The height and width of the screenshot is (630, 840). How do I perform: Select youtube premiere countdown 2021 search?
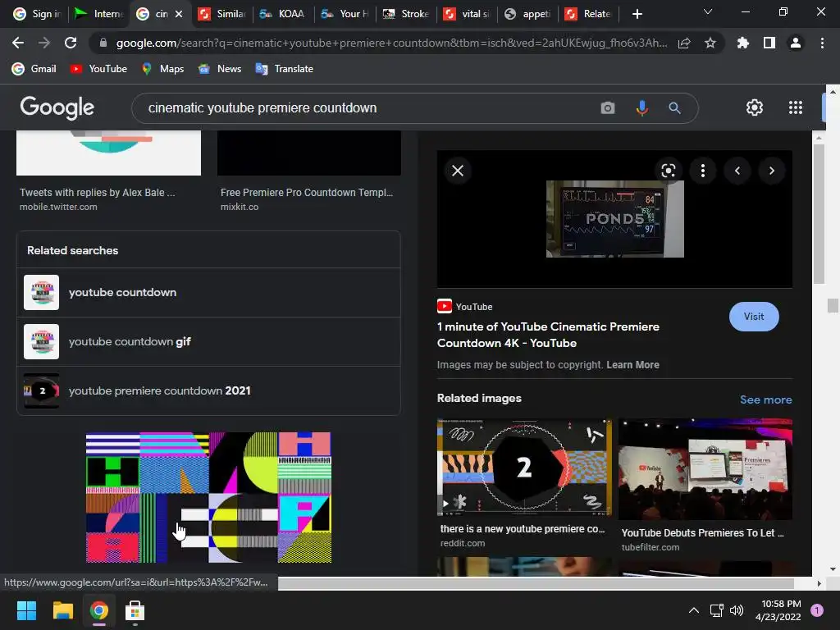(x=208, y=391)
